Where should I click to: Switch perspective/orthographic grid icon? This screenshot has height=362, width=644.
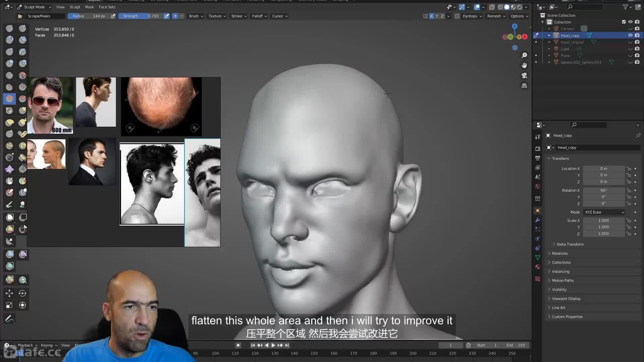(x=524, y=86)
